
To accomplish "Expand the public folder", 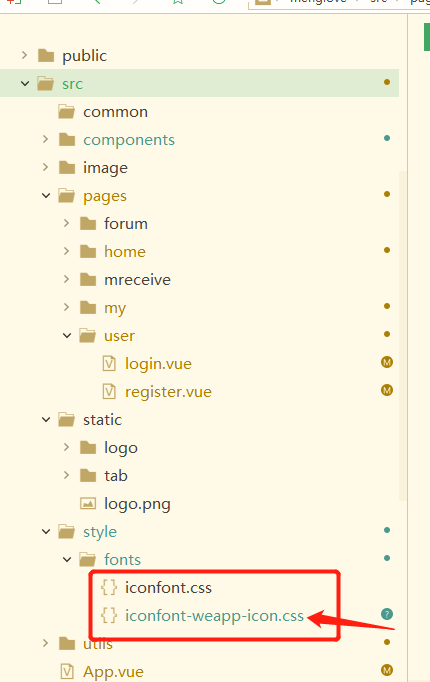I will [x=24, y=55].
